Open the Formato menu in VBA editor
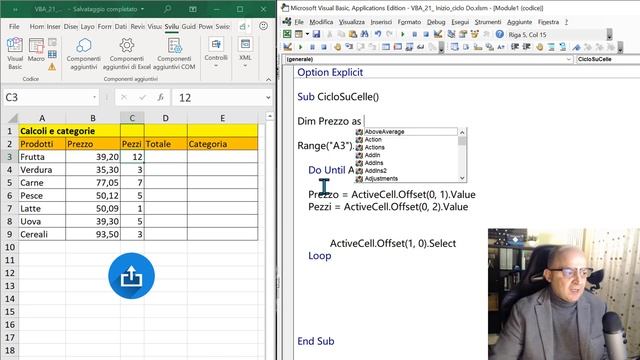Viewport: 640px width, 360px height. [409, 22]
